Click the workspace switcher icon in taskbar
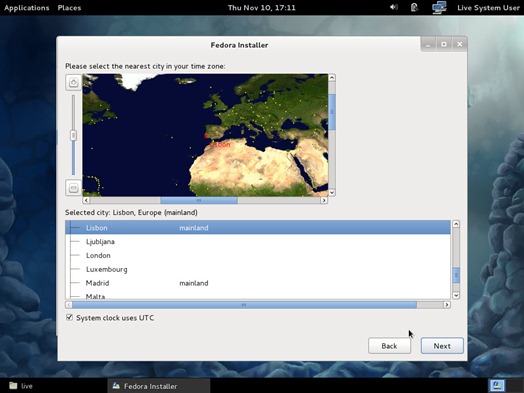 497,386
